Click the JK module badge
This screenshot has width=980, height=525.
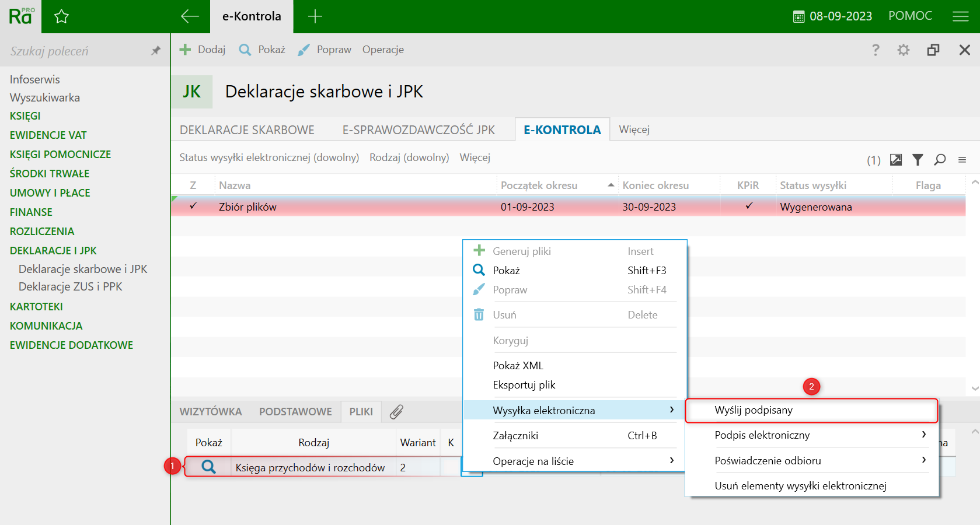point(191,92)
